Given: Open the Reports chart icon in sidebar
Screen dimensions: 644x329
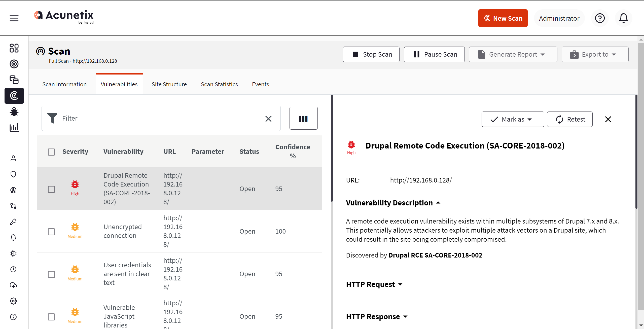Looking at the screenshot, I should pos(14,127).
